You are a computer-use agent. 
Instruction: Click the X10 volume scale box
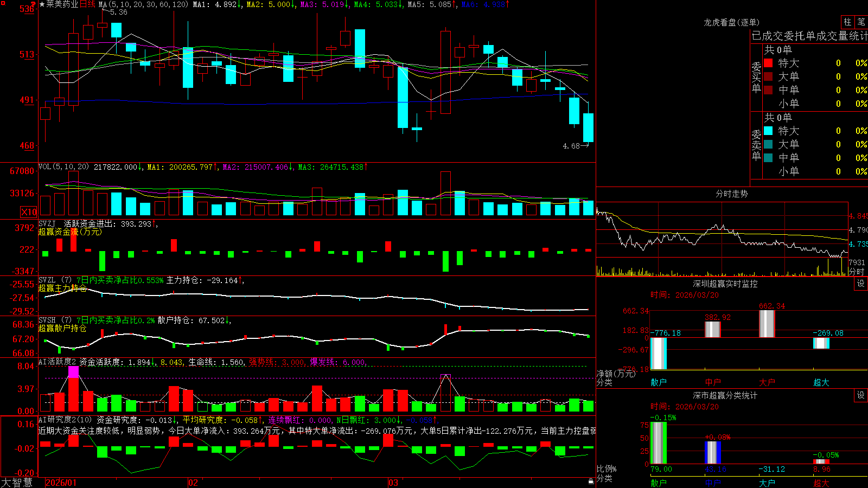pyautogui.click(x=29, y=212)
